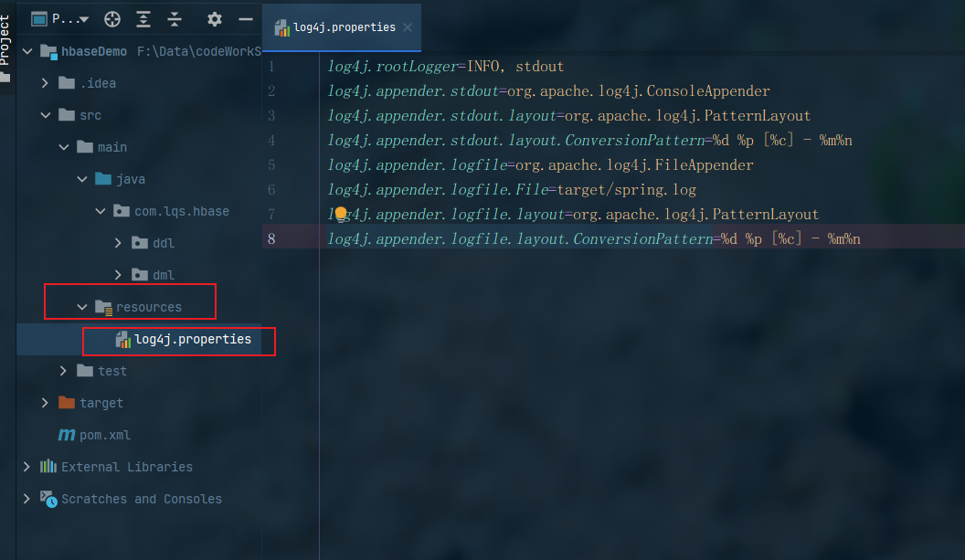Click the PatternLayout value on line 3

pyautogui.click(x=687, y=116)
